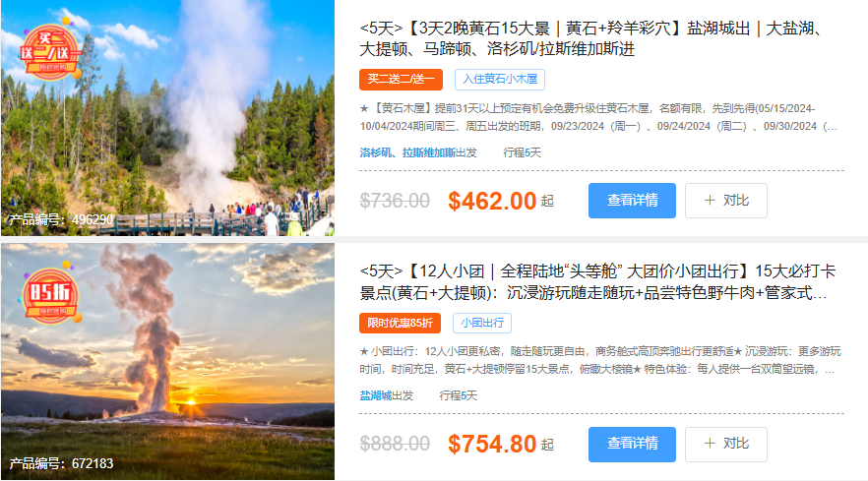The height and width of the screenshot is (481, 868).
Task: Add the $754.80 tour to 对比
Action: point(726,444)
